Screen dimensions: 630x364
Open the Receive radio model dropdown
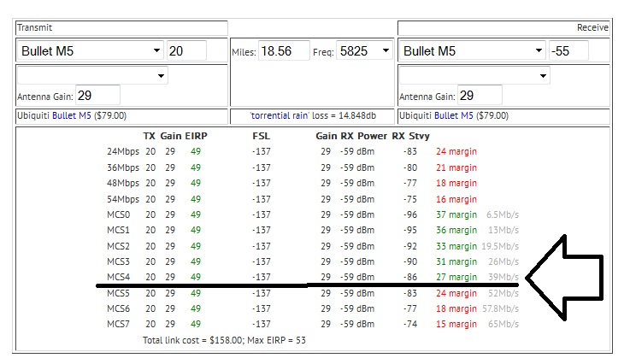point(473,51)
